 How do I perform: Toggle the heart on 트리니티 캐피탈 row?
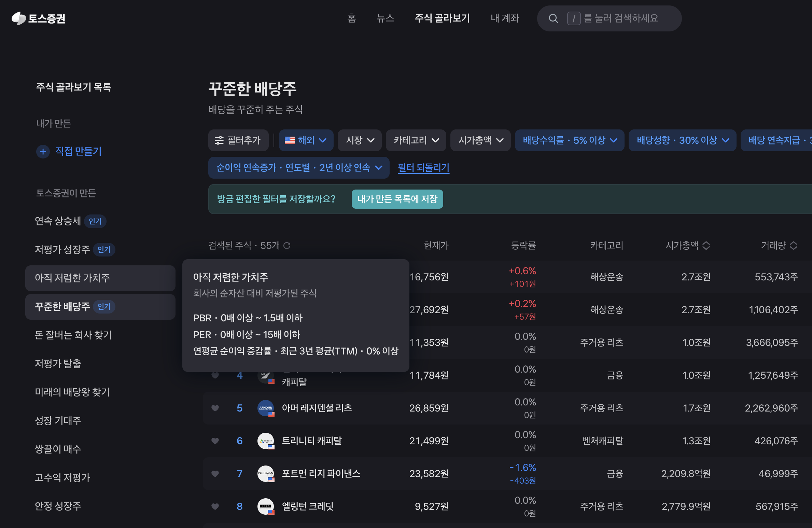coord(215,441)
